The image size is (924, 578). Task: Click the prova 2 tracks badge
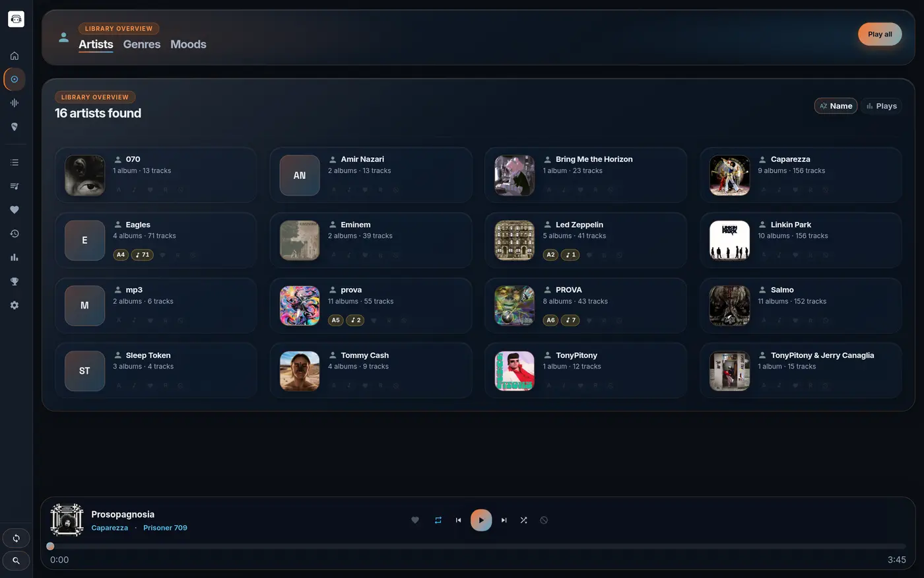pos(355,320)
